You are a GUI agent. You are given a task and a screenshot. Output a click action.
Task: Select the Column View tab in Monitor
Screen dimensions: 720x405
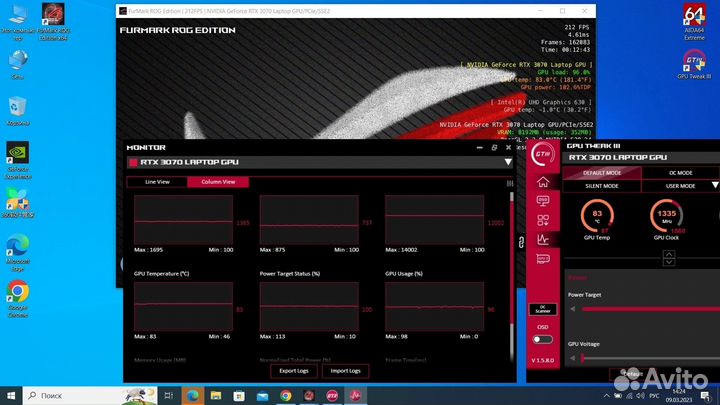coord(218,182)
